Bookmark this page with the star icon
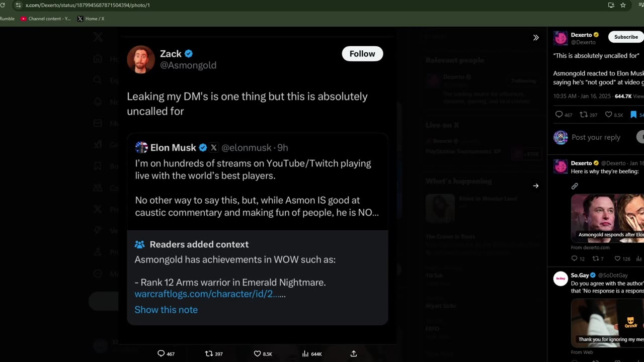644x362 pixels. coord(623,5)
